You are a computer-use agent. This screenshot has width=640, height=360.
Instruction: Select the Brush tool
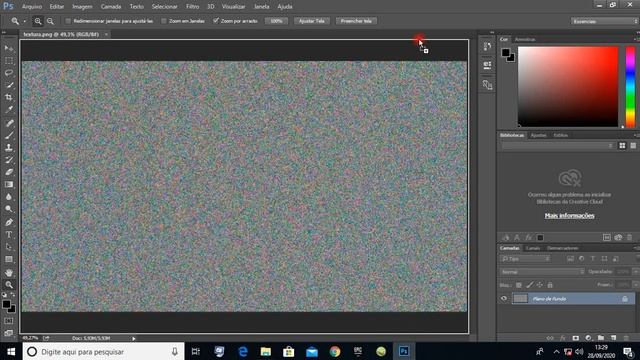(x=9, y=135)
